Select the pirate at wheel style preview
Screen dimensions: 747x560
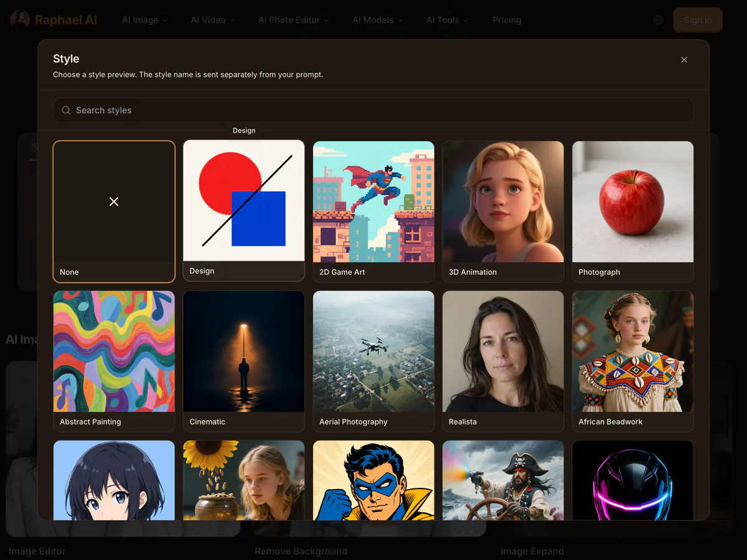coord(503,480)
